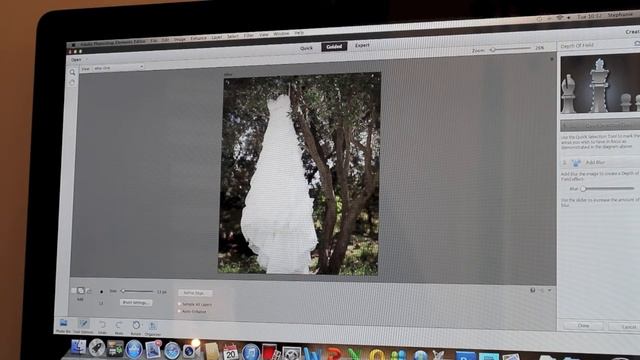
Task: Click the Rotate icon
Action: point(136,325)
